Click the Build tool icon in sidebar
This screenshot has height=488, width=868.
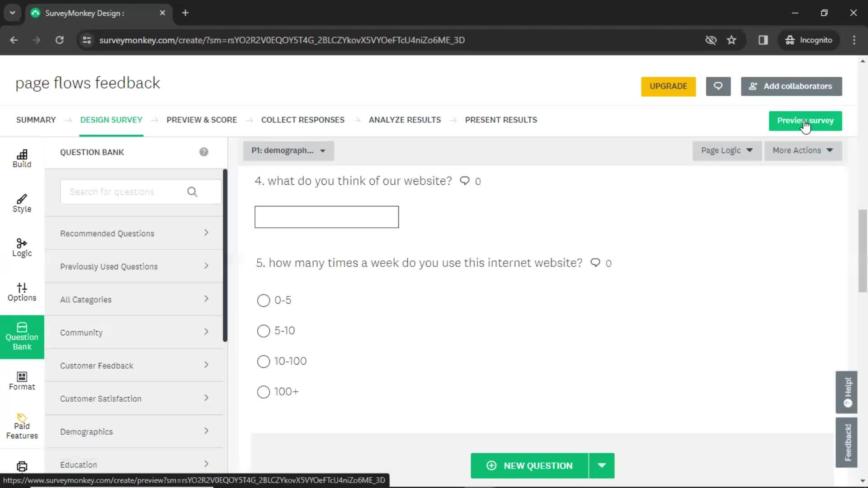pyautogui.click(x=22, y=158)
